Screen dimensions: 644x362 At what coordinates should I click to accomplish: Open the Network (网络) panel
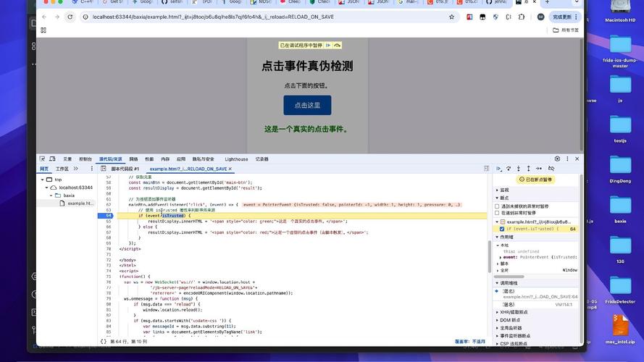click(x=133, y=159)
